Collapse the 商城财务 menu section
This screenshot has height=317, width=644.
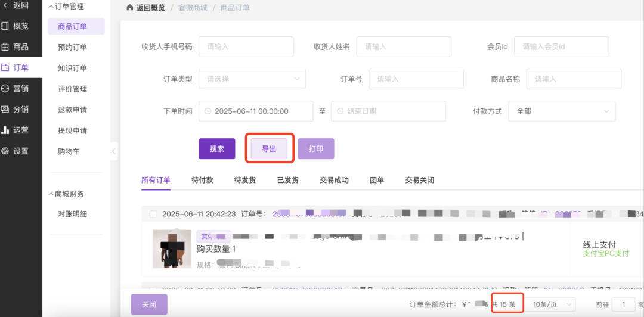pyautogui.click(x=51, y=194)
